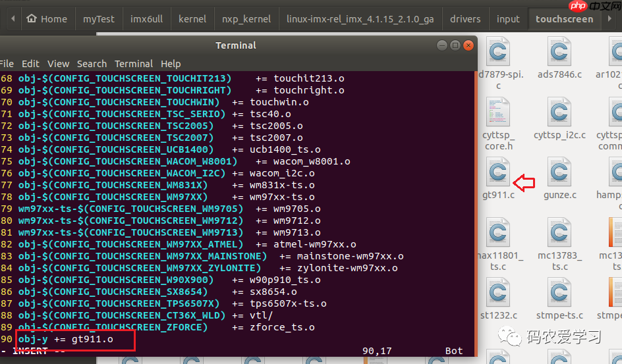Click line 86 sx8654.o text
622x364 pixels.
tap(273, 292)
